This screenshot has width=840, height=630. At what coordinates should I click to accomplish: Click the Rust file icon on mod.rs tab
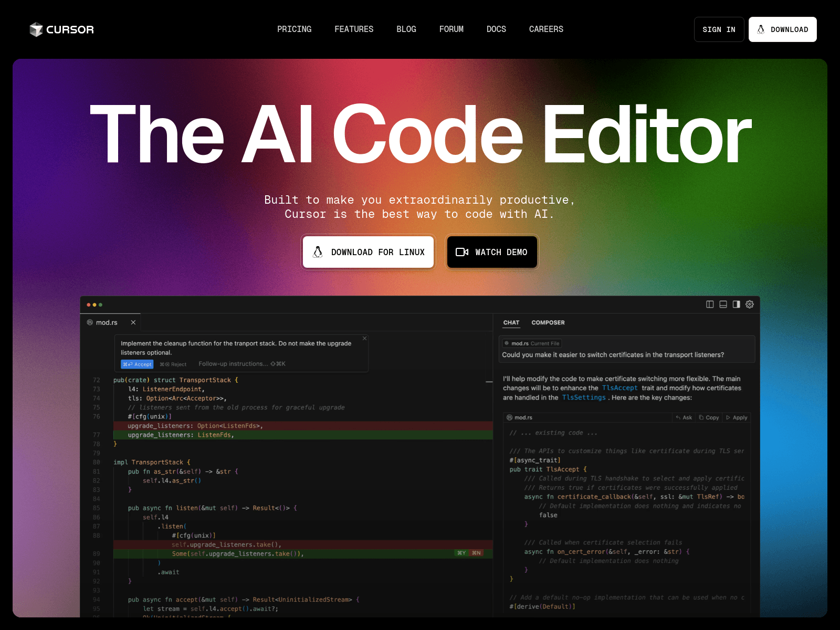click(90, 322)
